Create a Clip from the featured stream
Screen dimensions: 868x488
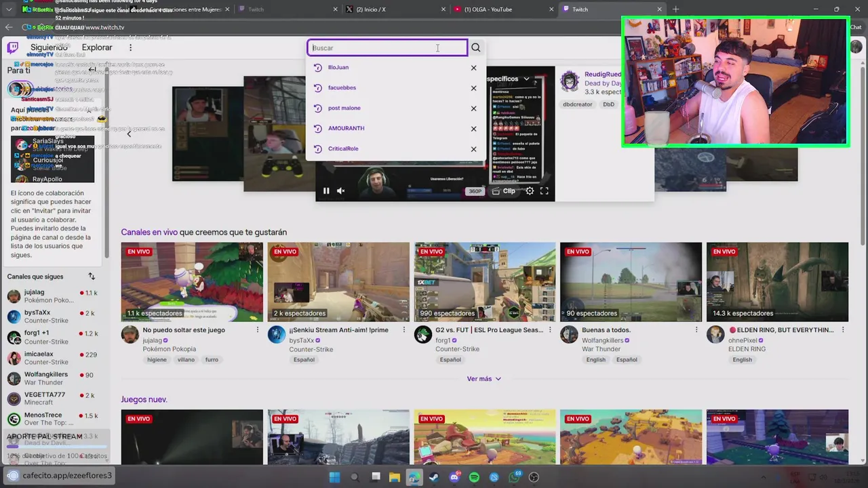coord(503,191)
